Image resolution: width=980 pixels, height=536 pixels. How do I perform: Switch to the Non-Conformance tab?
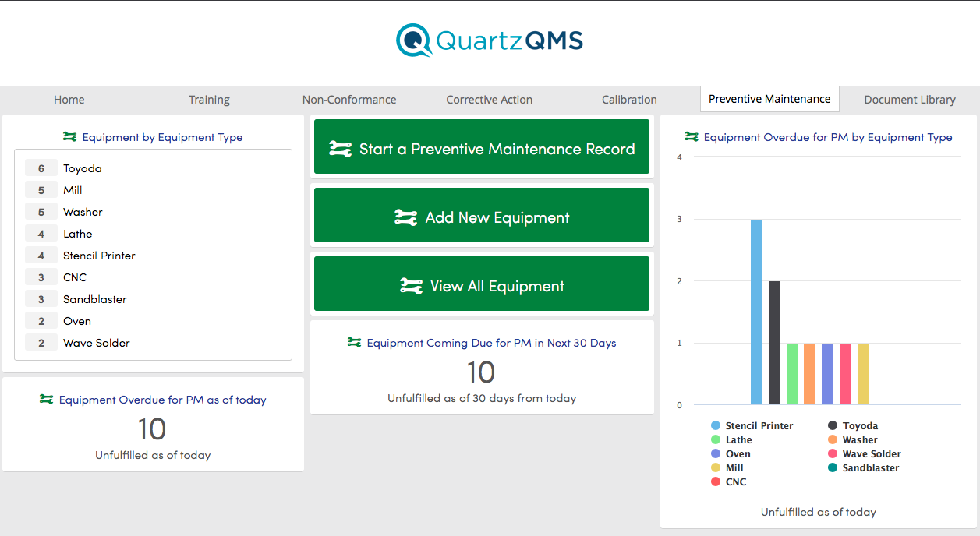349,100
